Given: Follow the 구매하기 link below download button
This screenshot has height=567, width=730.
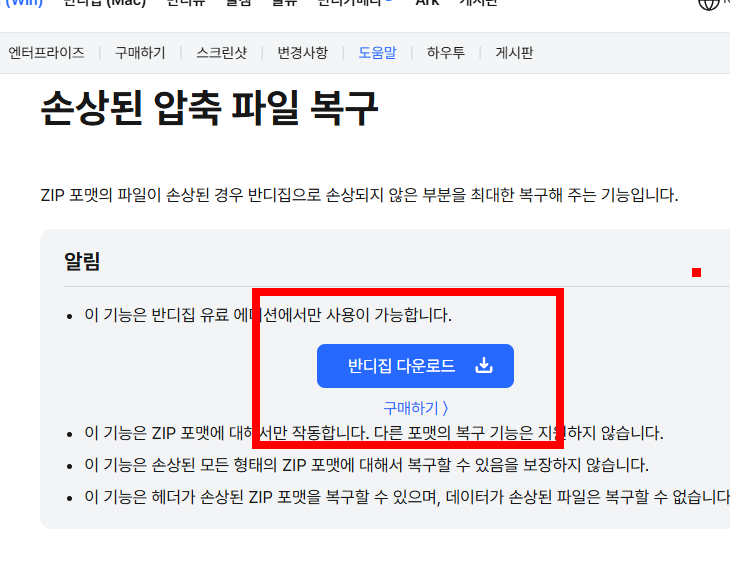Looking at the screenshot, I should pos(416,408).
